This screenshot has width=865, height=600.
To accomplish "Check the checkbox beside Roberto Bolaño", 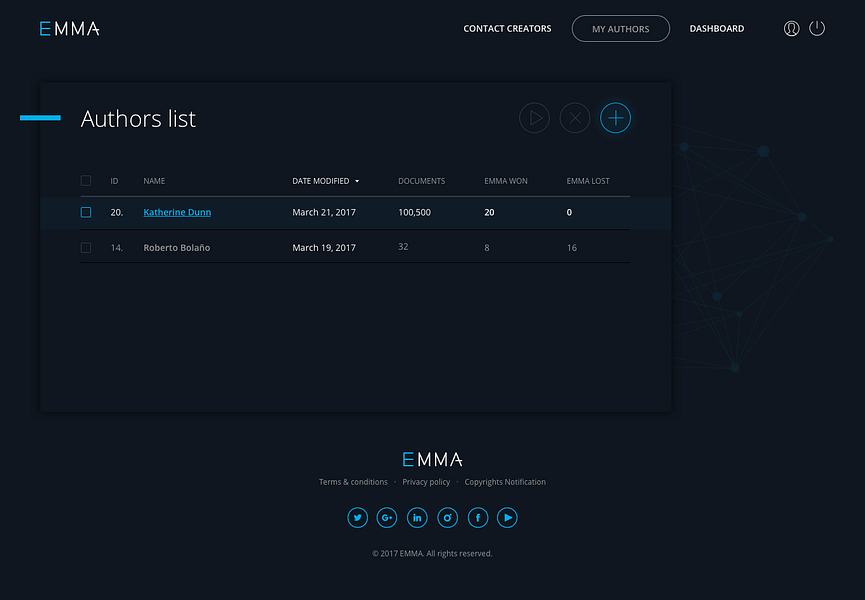I will 85,247.
